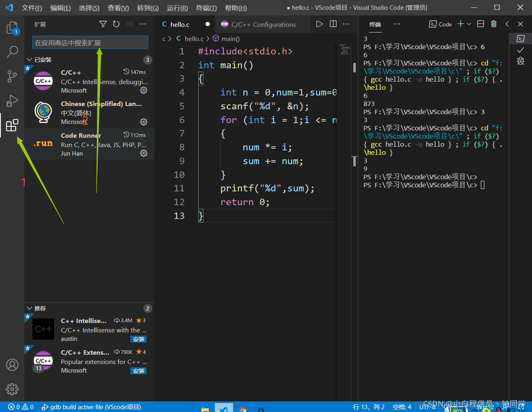Image resolution: width=532 pixels, height=412 pixels.
Task: Install the C++ Intellisense extension
Action: tap(138, 339)
